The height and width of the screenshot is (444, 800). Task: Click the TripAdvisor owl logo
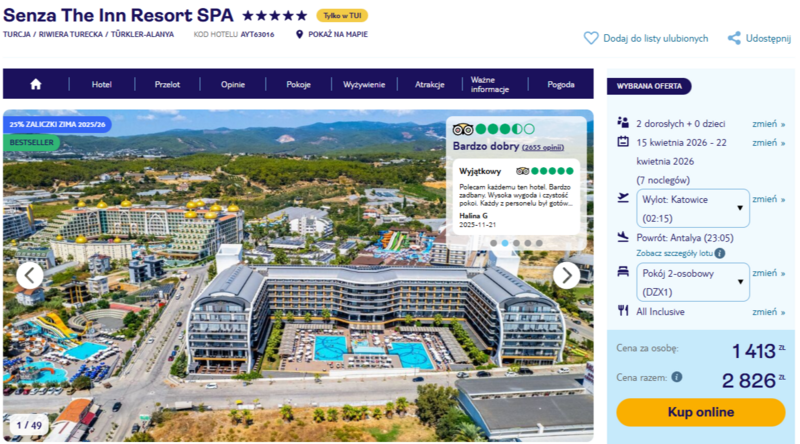point(463,129)
